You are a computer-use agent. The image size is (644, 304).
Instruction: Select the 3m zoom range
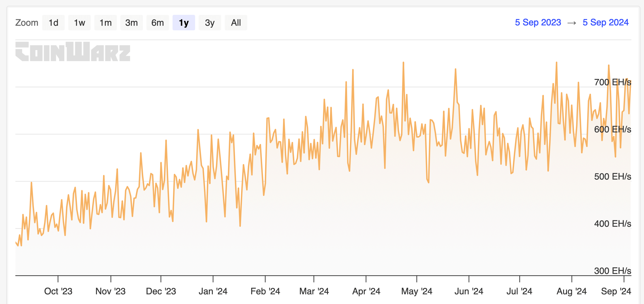pyautogui.click(x=131, y=23)
